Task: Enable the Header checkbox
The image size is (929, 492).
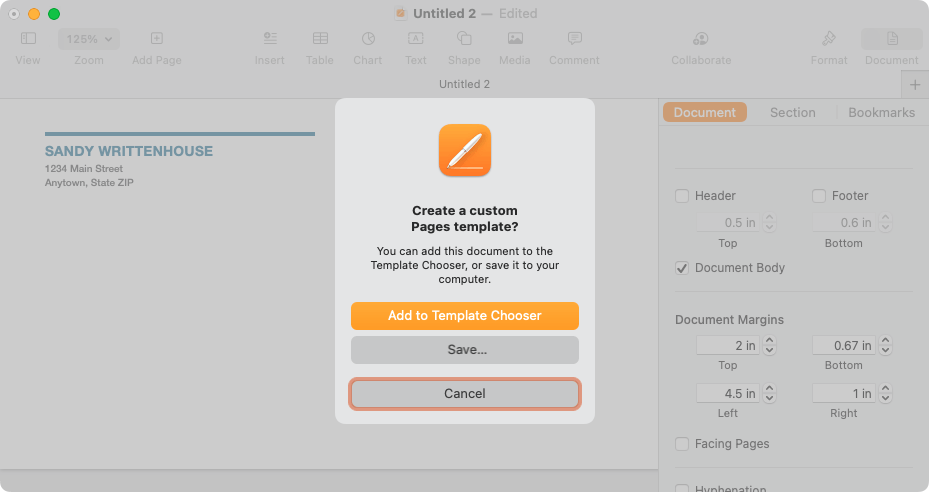Action: [682, 196]
